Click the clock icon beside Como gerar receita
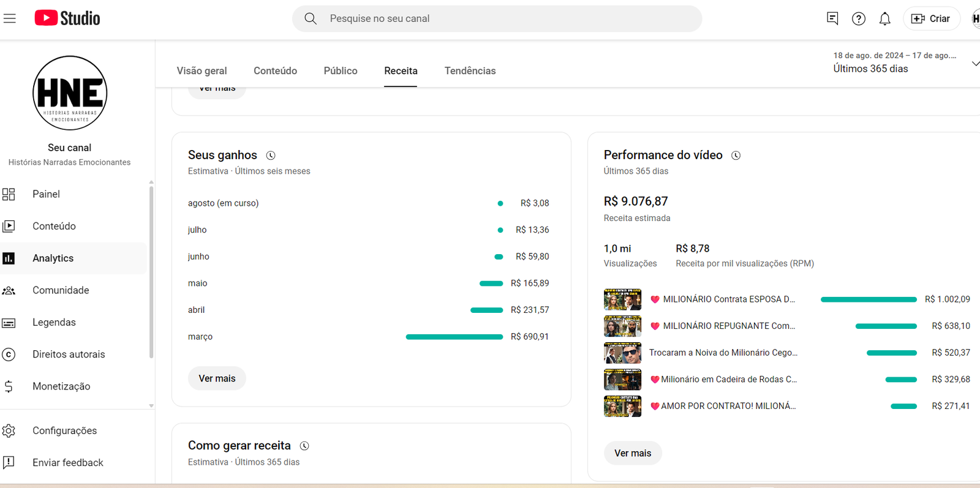 tap(304, 446)
